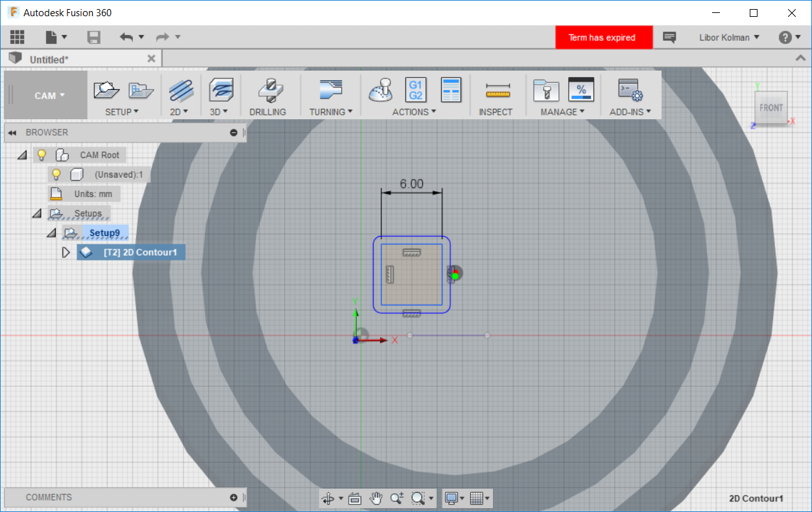Toggle visibility lightbulb of CAM Root
Image resolution: width=812 pixels, height=512 pixels.
(42, 155)
